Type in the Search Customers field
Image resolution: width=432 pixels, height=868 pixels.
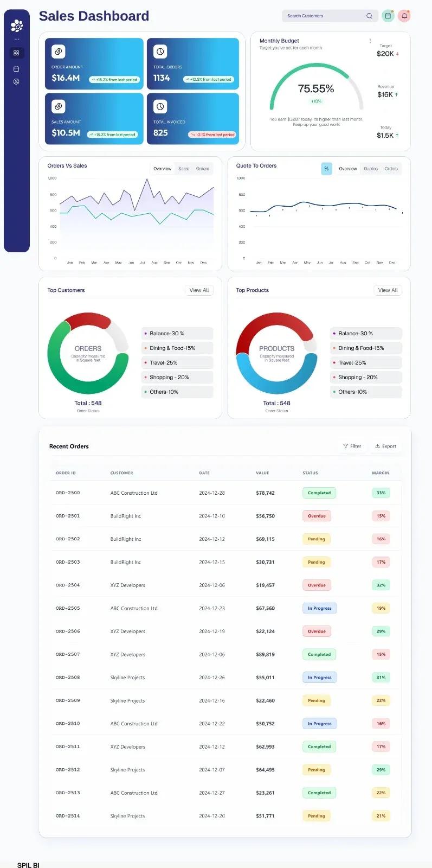pyautogui.click(x=330, y=16)
